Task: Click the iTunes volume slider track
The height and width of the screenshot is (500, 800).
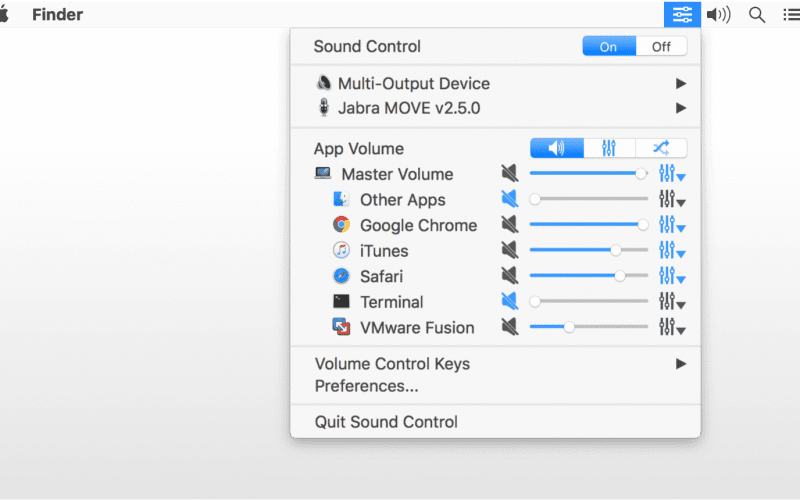Action: [589, 250]
